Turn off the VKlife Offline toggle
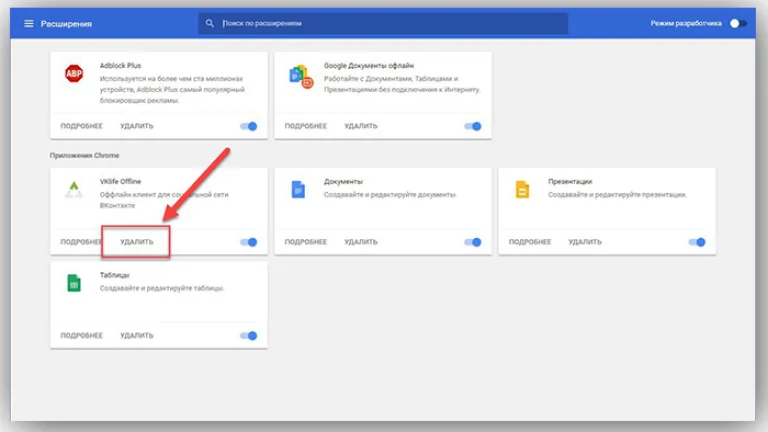The width and height of the screenshot is (768, 432). [x=249, y=242]
